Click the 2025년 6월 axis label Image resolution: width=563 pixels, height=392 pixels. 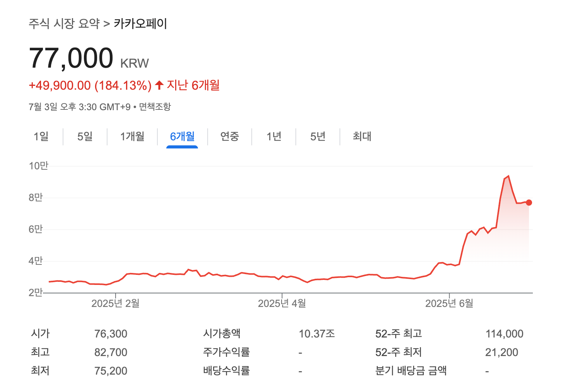click(449, 303)
